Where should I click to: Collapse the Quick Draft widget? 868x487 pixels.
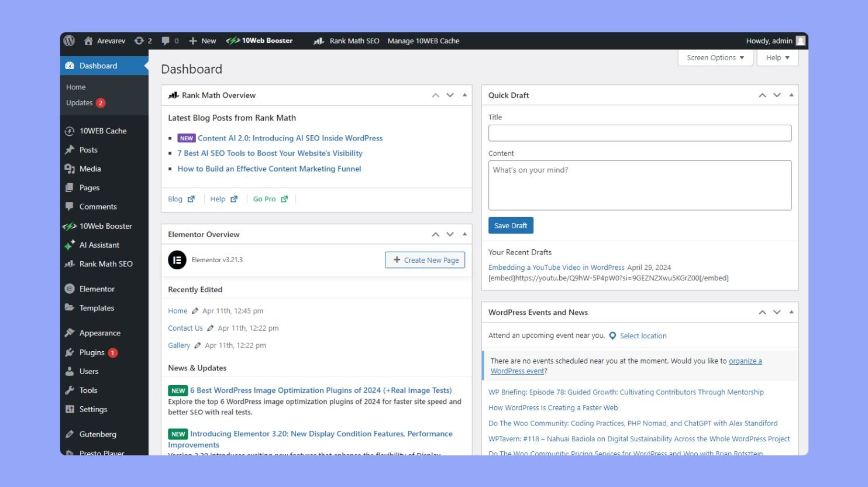click(x=791, y=95)
